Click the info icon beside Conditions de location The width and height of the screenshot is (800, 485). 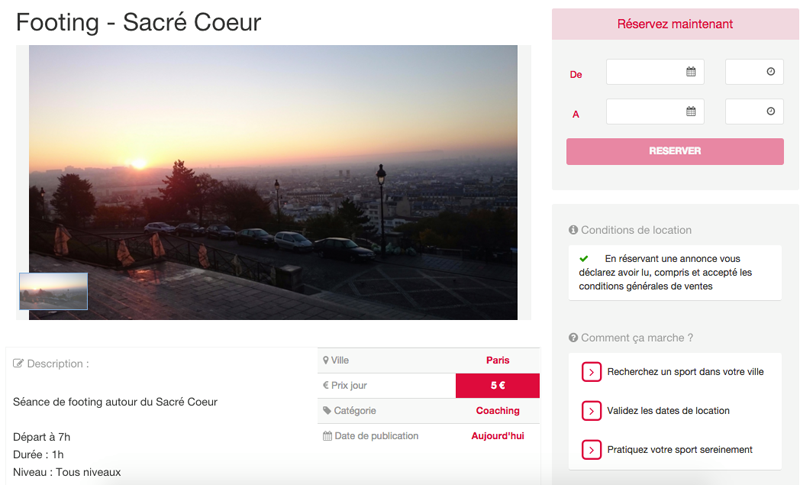coord(573,230)
